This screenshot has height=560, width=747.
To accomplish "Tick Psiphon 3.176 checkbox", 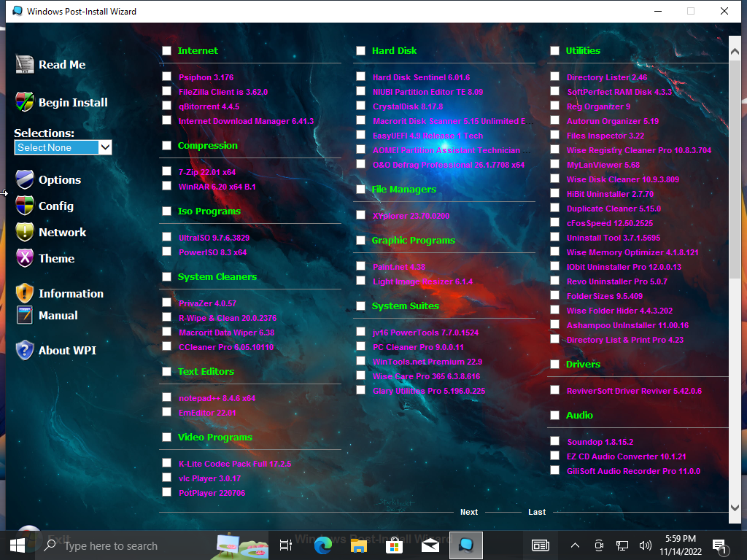I will pyautogui.click(x=166, y=76).
